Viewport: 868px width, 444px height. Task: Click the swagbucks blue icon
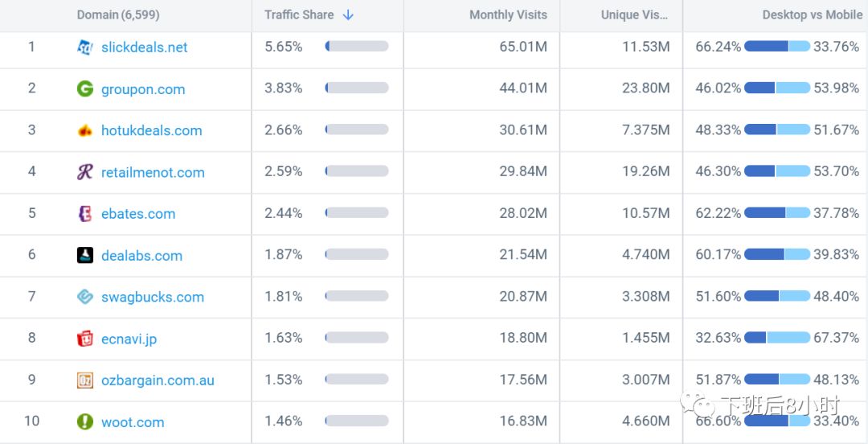[85, 297]
